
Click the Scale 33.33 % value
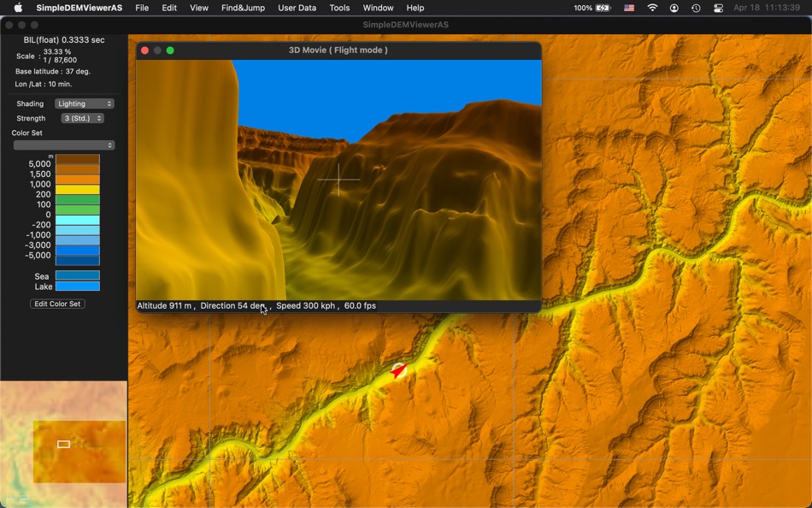click(x=57, y=52)
